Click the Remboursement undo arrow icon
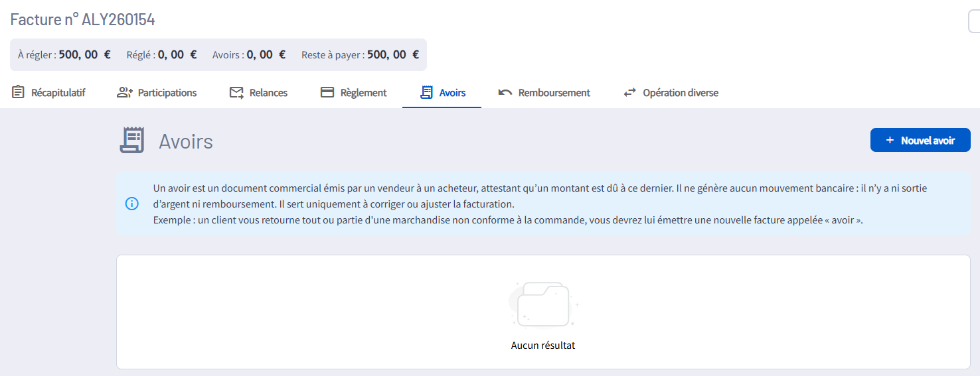 [505, 92]
